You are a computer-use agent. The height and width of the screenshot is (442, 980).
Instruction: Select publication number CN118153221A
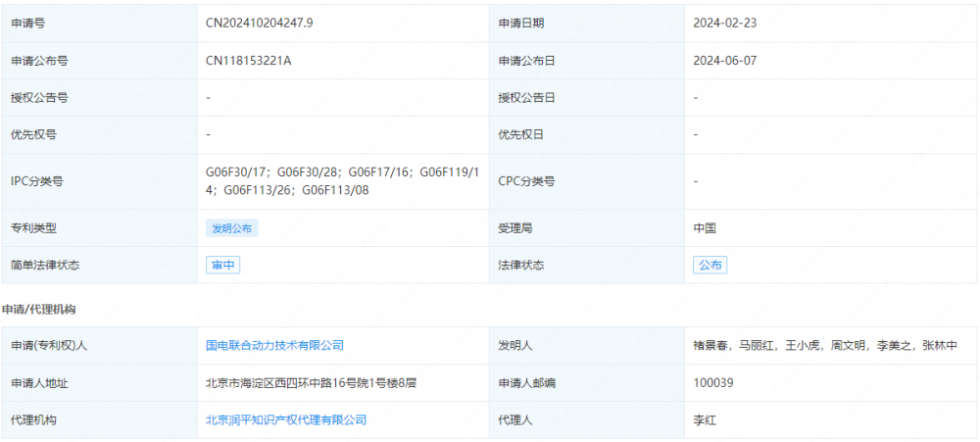(249, 61)
